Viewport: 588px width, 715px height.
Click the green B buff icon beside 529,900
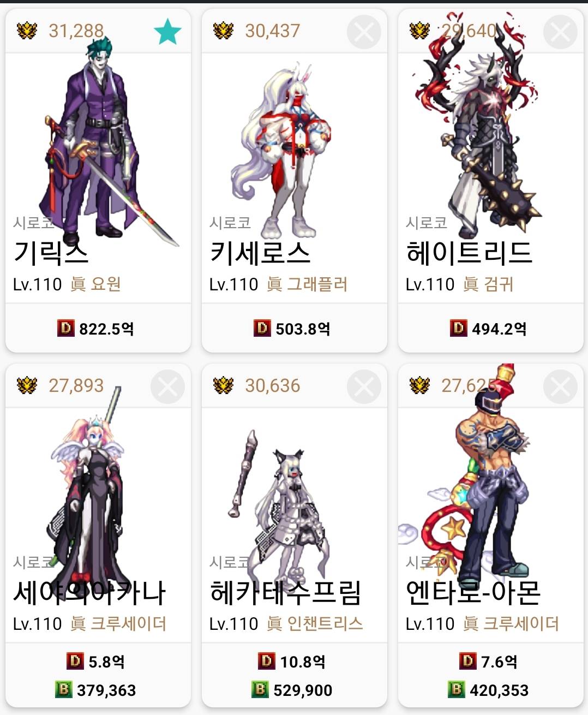coord(260,689)
